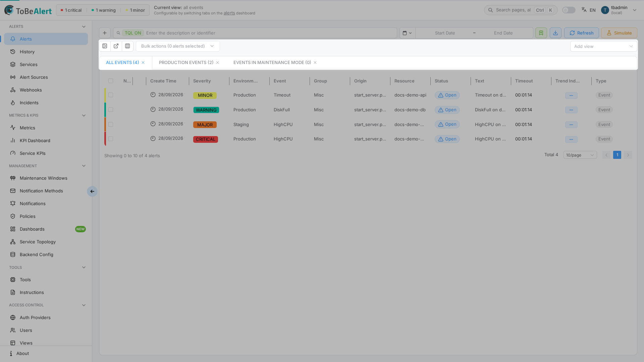Collapse the ALERTS sidebar section
Image resolution: width=644 pixels, height=362 pixels.
click(84, 26)
